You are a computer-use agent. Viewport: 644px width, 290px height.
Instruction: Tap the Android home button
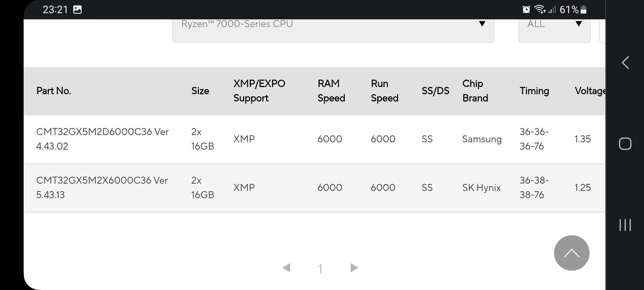625,144
